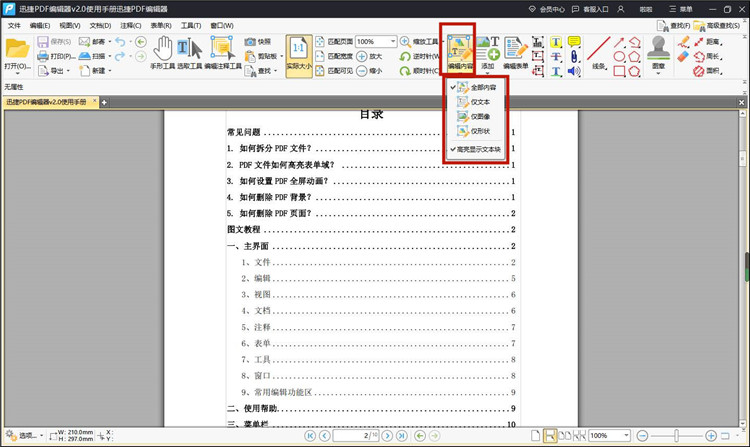Screen dimensions: 750x447
Task: Open the 选项 (Options) dropdown in status bar
Action: pos(25,436)
